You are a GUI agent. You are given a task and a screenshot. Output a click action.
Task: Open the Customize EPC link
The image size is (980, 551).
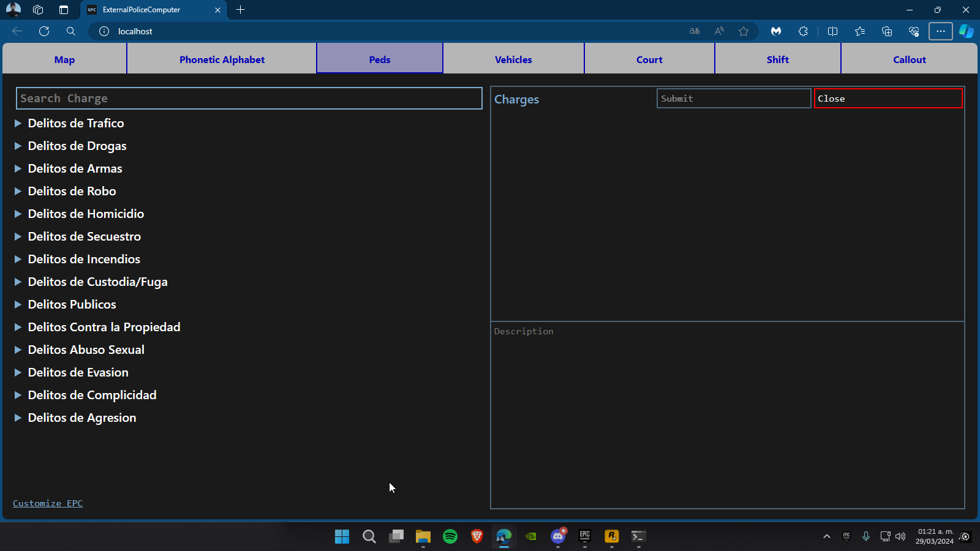(48, 503)
